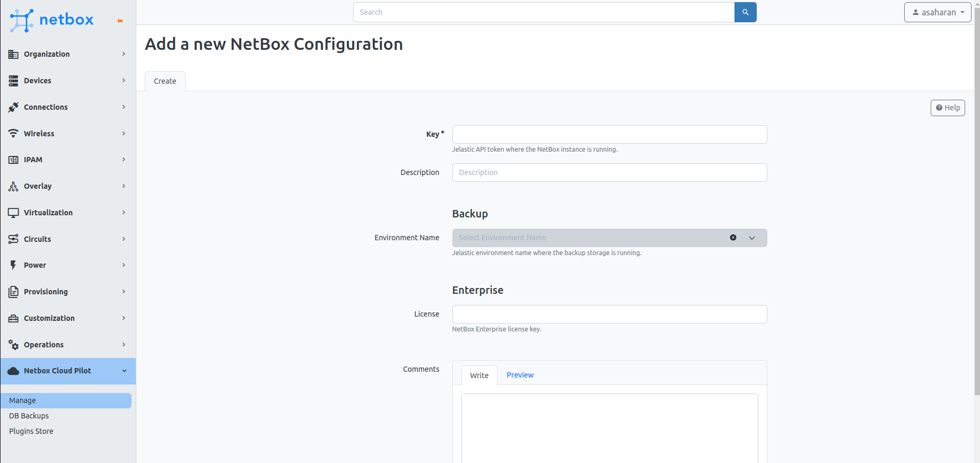This screenshot has width=980, height=463.
Task: Expand the Overlay menu chevron
Action: point(124,186)
